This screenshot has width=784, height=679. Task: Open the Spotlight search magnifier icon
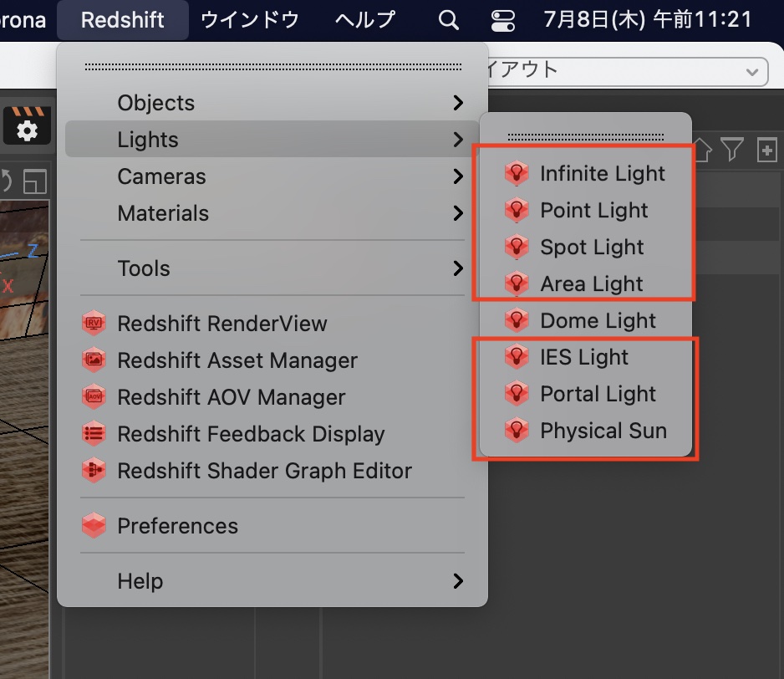449,20
